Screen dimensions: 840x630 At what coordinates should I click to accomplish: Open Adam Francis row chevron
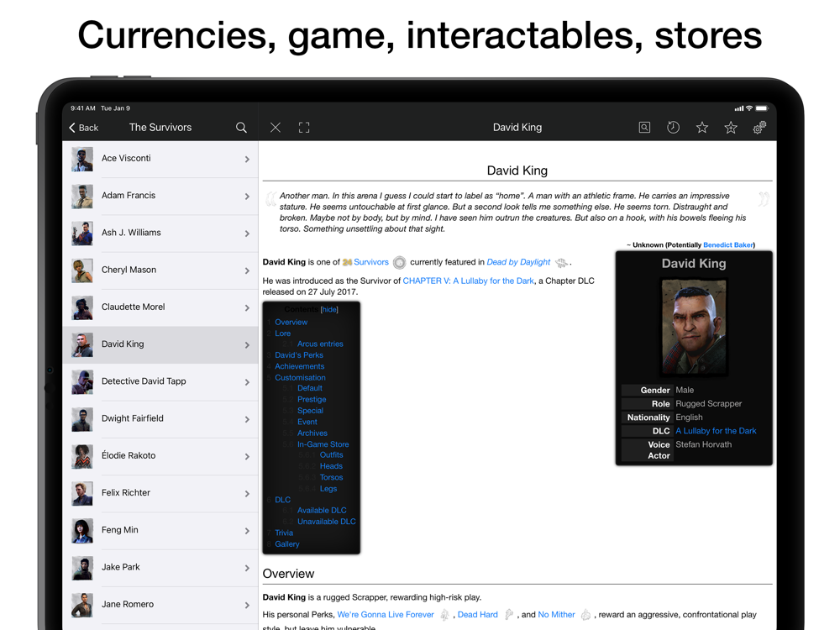(x=247, y=196)
